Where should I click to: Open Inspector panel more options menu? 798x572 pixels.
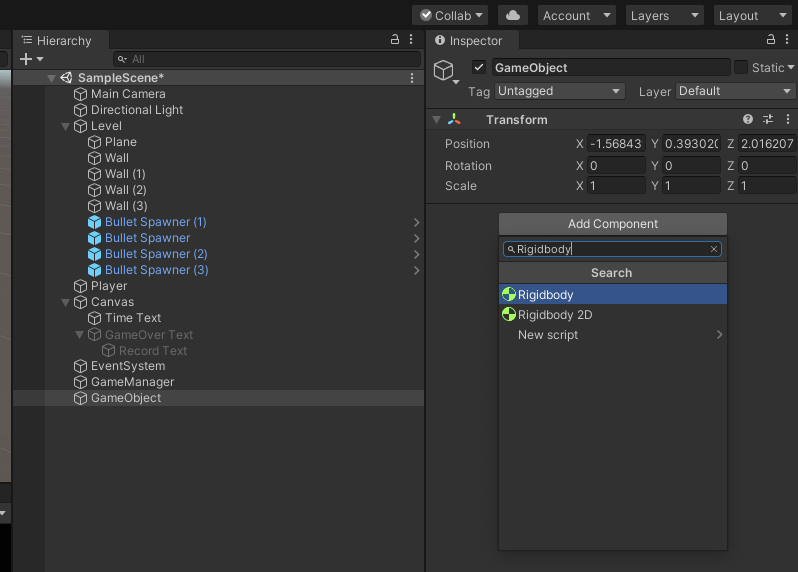coord(787,39)
